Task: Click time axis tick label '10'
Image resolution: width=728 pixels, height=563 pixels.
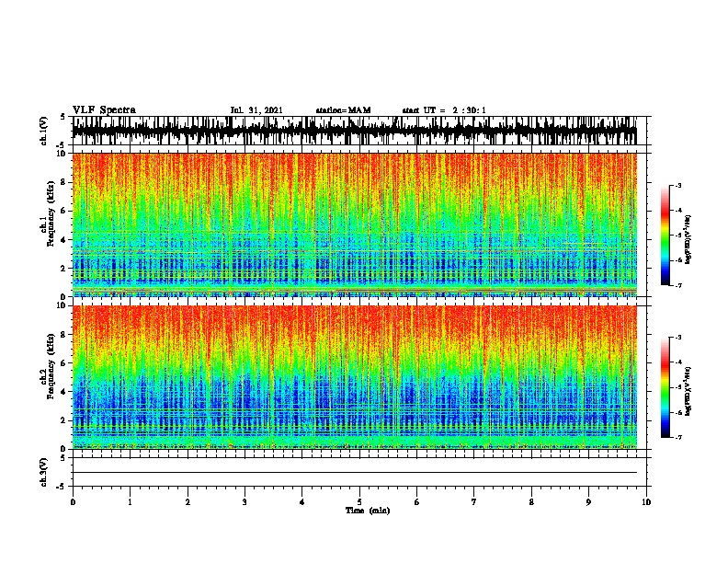Action: (646, 502)
